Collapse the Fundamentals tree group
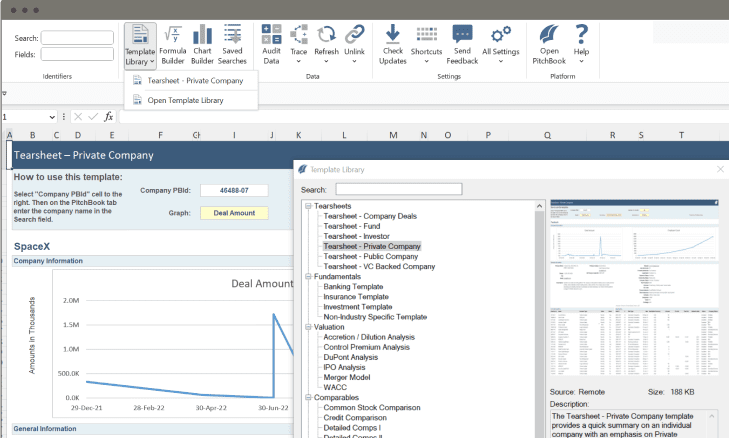The width and height of the screenshot is (729, 438). [x=308, y=276]
